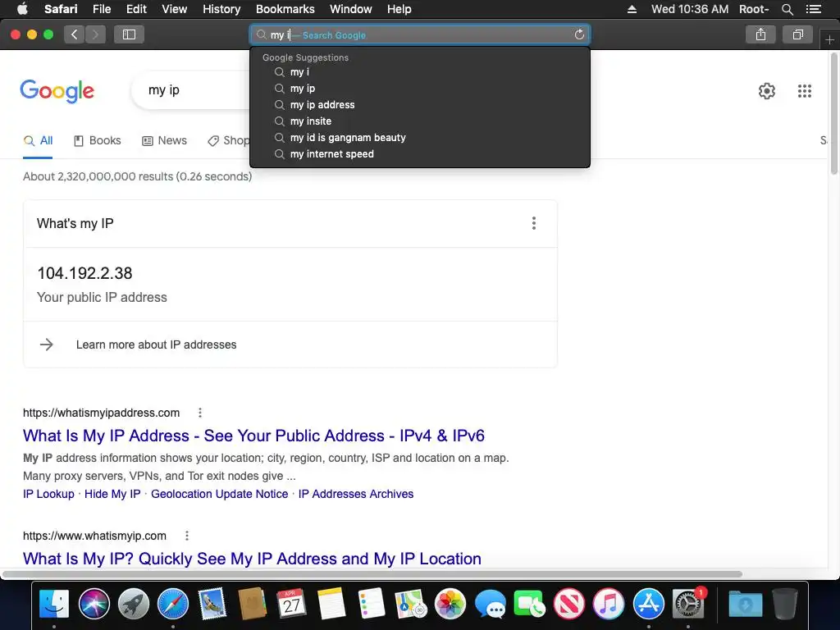
Task: Open Music app in the Dock
Action: point(609,604)
